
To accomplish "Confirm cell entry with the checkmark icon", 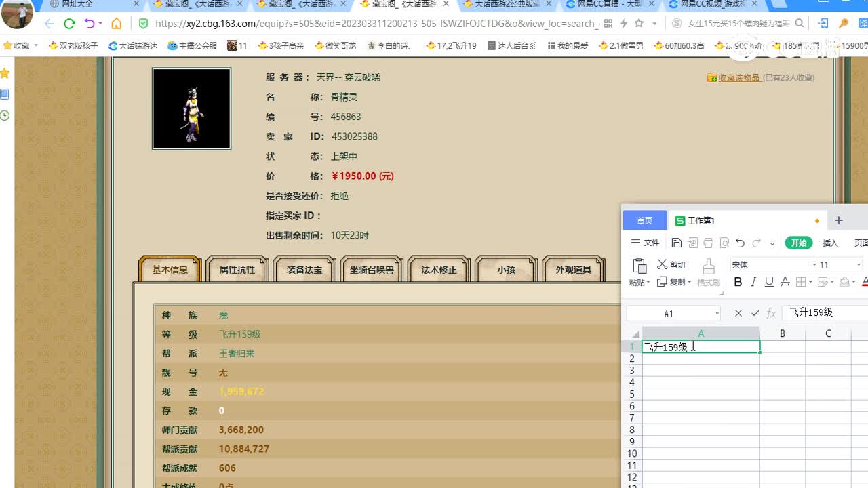I will click(755, 313).
